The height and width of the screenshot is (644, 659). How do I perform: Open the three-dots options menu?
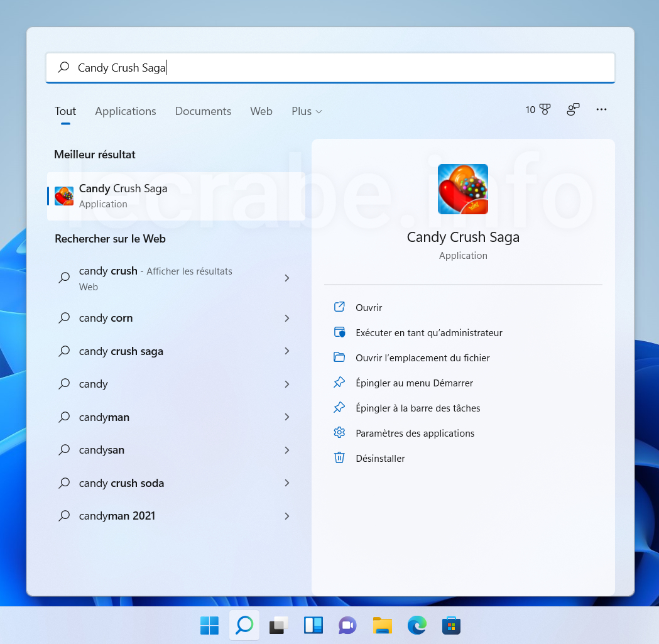pyautogui.click(x=601, y=109)
